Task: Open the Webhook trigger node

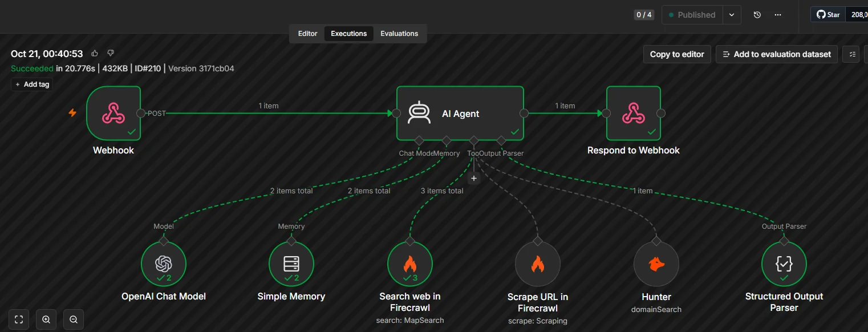Action: point(113,113)
